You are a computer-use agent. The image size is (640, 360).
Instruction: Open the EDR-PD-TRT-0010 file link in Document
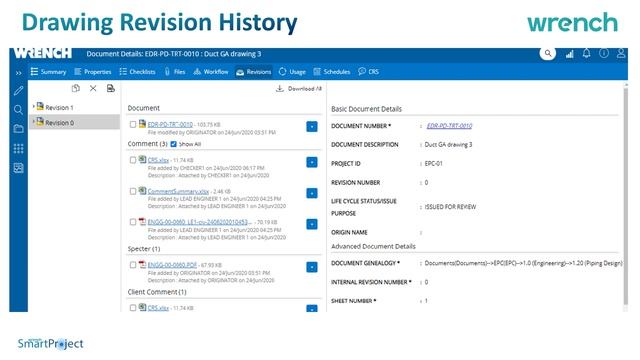(170, 124)
